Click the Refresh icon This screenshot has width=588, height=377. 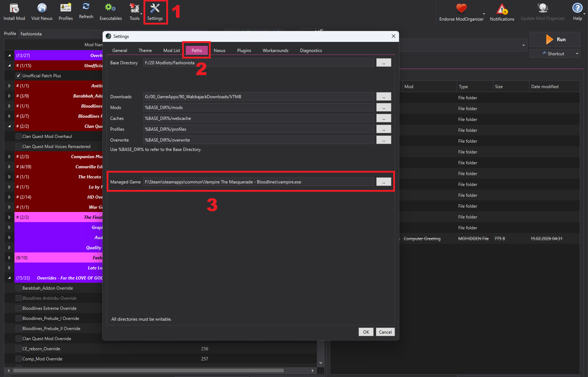pos(86,7)
